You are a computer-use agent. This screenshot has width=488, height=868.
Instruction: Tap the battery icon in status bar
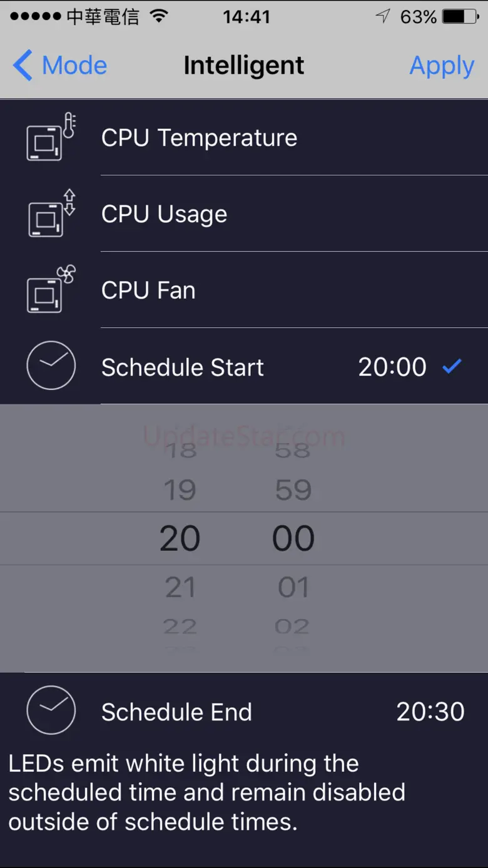pyautogui.click(x=461, y=17)
